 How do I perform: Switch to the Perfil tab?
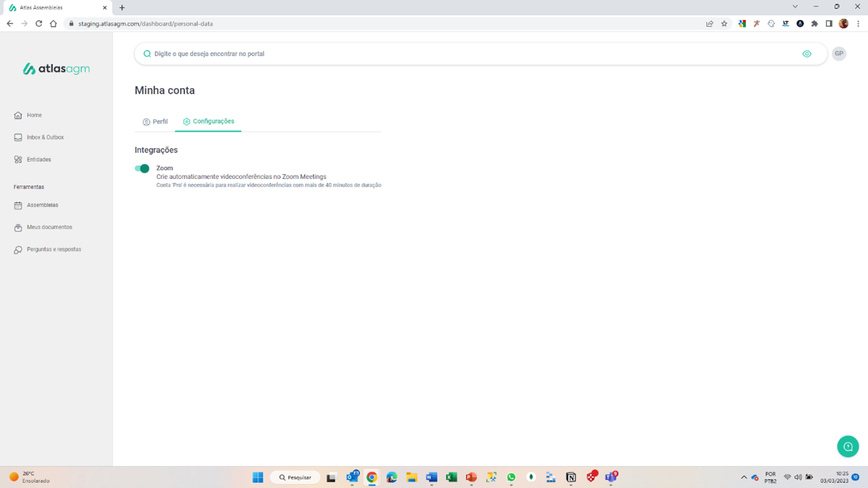pos(155,121)
